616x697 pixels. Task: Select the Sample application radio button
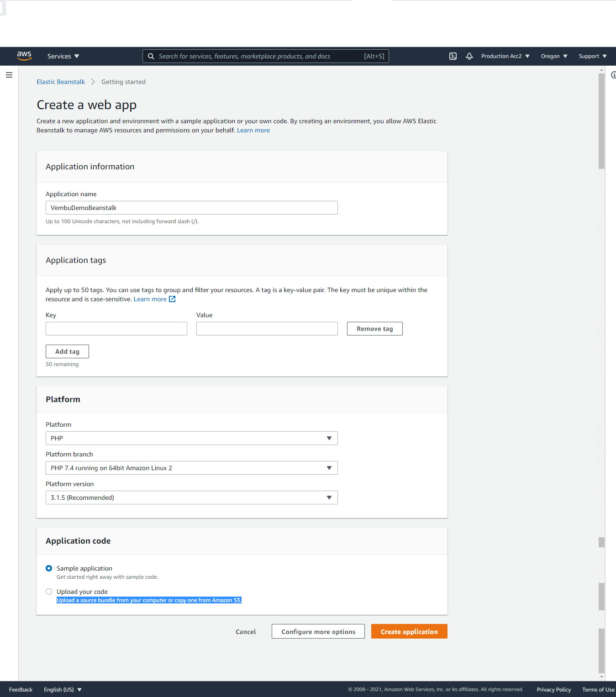(x=49, y=568)
